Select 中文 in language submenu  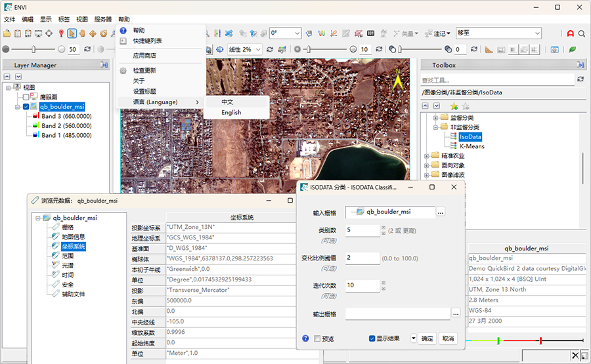point(227,102)
